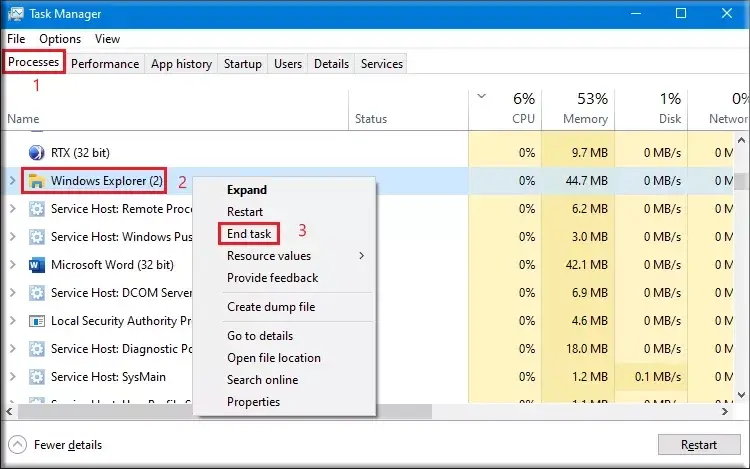Select Open file location in the context menu
Viewport: 750px width, 469px height.
coord(274,358)
